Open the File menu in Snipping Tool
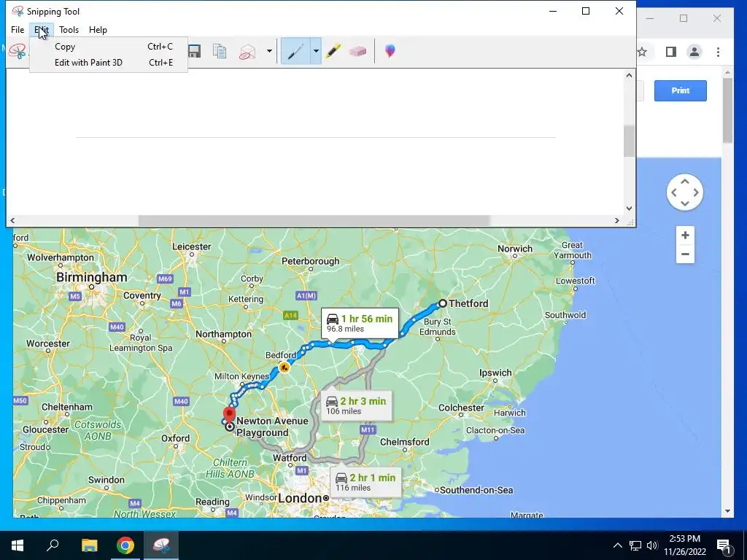This screenshot has width=747, height=560. (18, 29)
